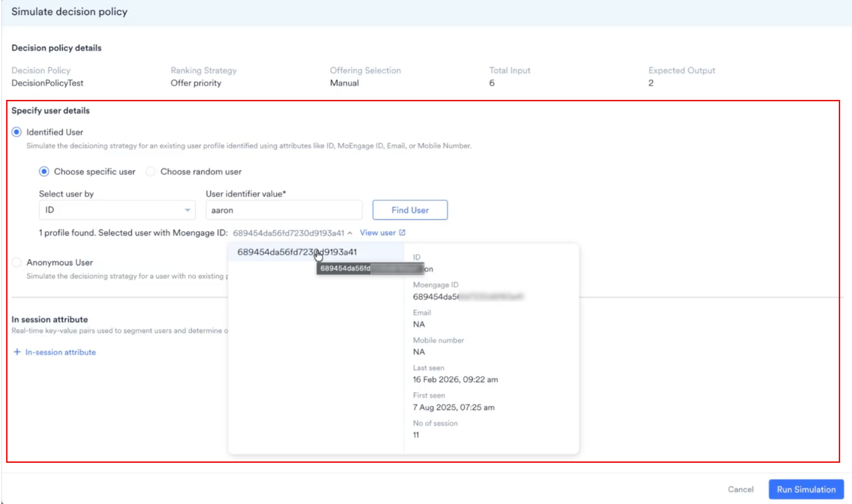The image size is (852, 504).
Task: Click the First seen date 7 Aug 2025
Action: 454,407
